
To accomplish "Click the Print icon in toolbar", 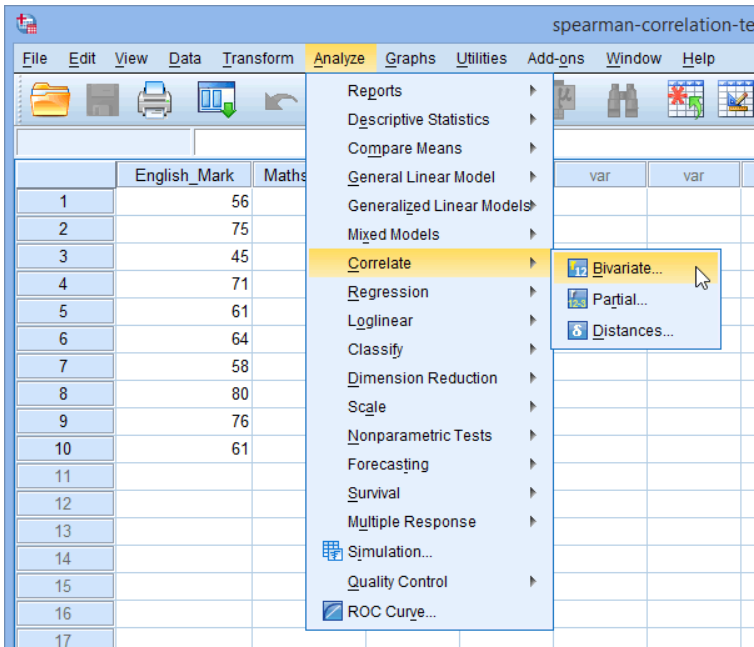I will (x=154, y=100).
